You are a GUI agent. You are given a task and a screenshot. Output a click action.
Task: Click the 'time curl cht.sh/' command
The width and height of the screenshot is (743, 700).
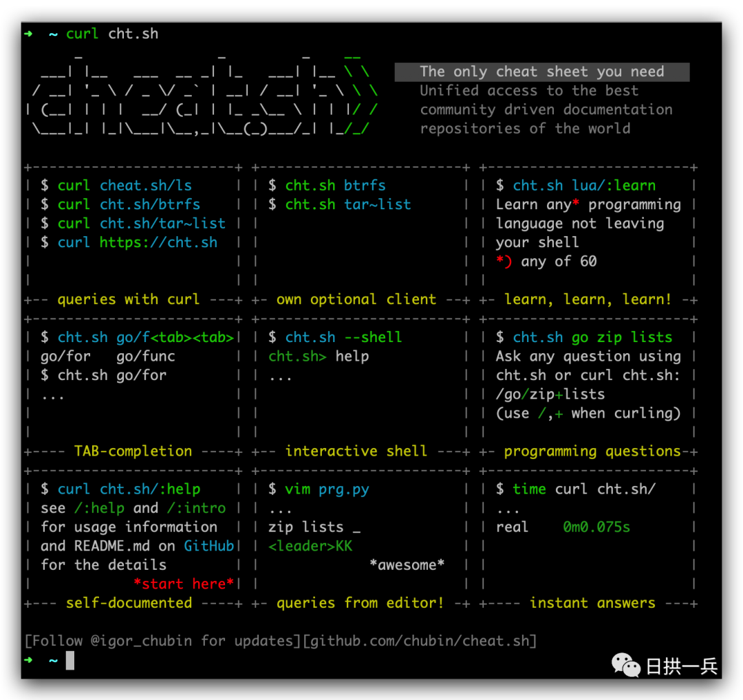point(584,489)
